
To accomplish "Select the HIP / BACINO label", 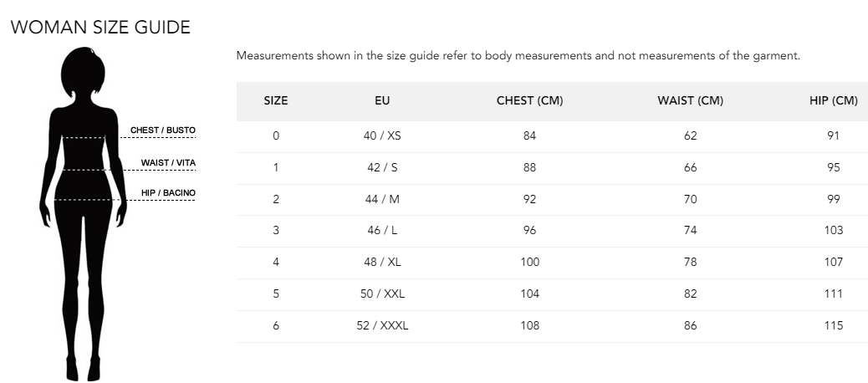I will point(168,193).
